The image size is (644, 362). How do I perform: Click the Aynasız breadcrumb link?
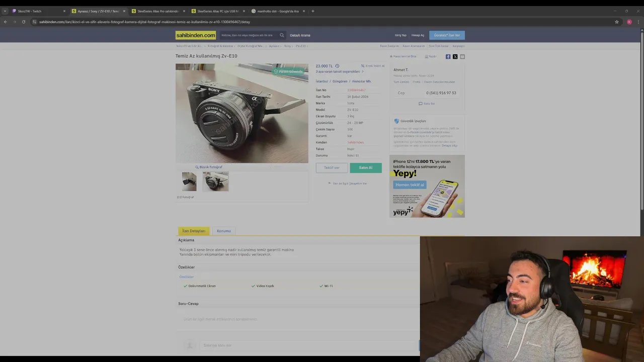(274, 46)
